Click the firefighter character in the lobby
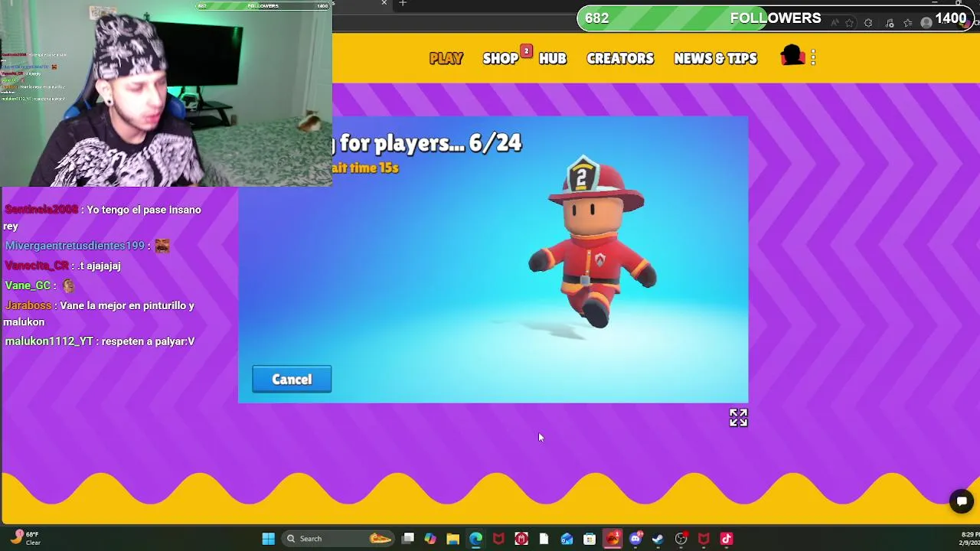The image size is (980, 551). pyautogui.click(x=593, y=241)
